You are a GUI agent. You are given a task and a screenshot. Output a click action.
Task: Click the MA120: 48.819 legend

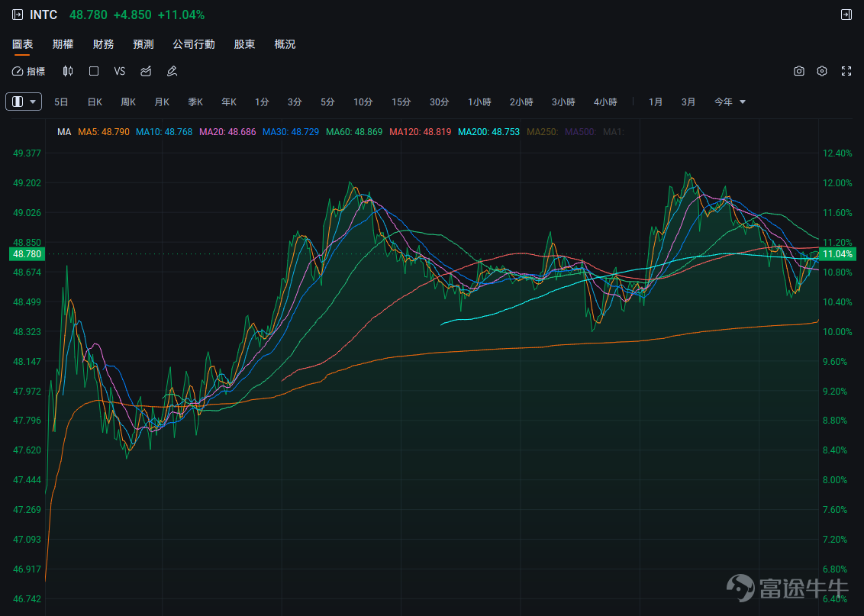(x=421, y=132)
